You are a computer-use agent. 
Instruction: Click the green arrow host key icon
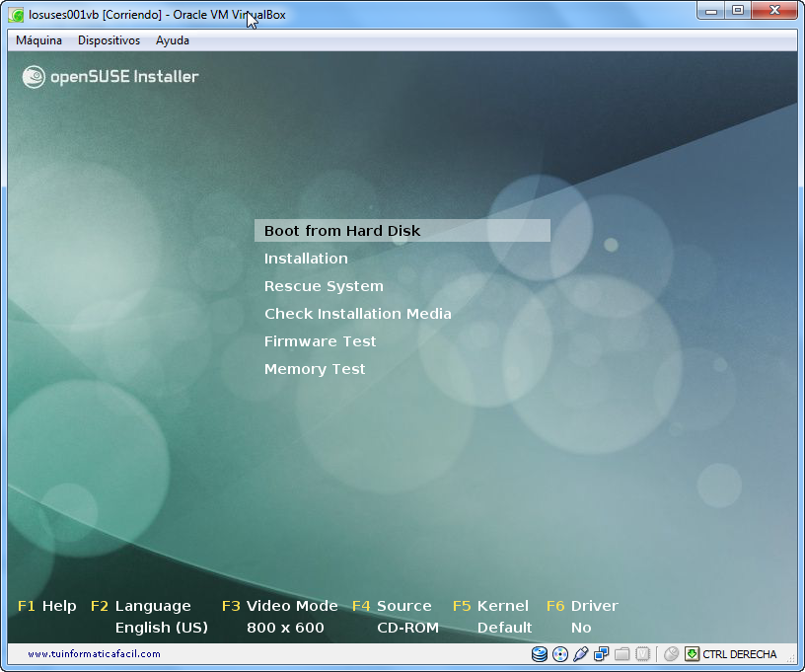click(693, 654)
